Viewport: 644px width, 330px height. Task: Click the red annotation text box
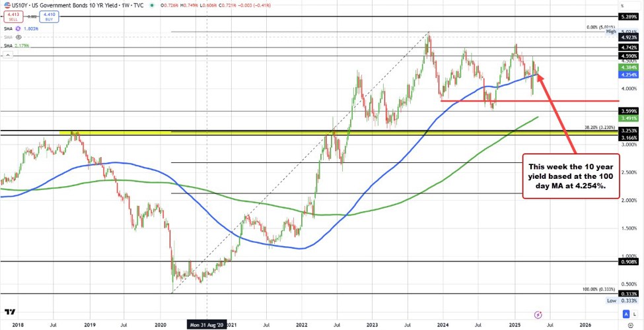coord(571,177)
